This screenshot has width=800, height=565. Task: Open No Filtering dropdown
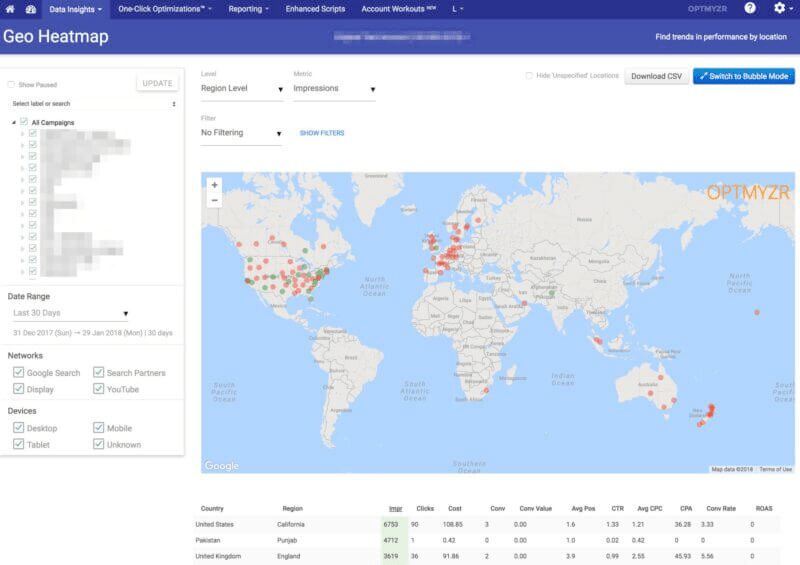241,133
